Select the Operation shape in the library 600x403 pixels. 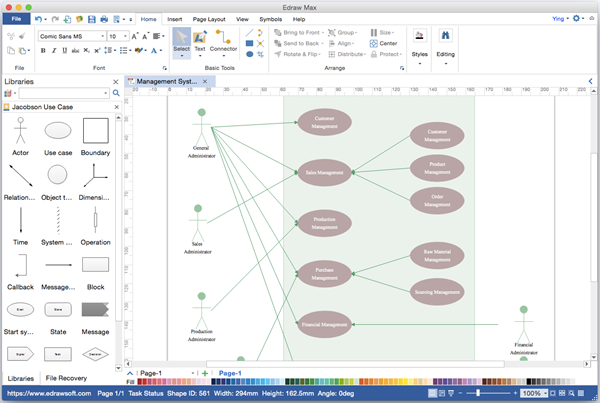point(95,220)
